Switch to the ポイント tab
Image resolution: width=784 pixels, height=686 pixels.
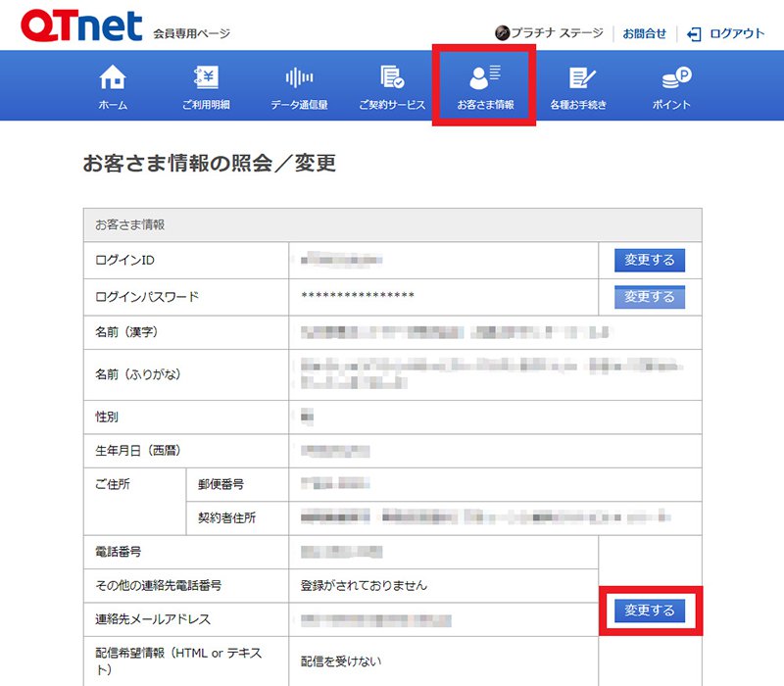pyautogui.click(x=672, y=86)
